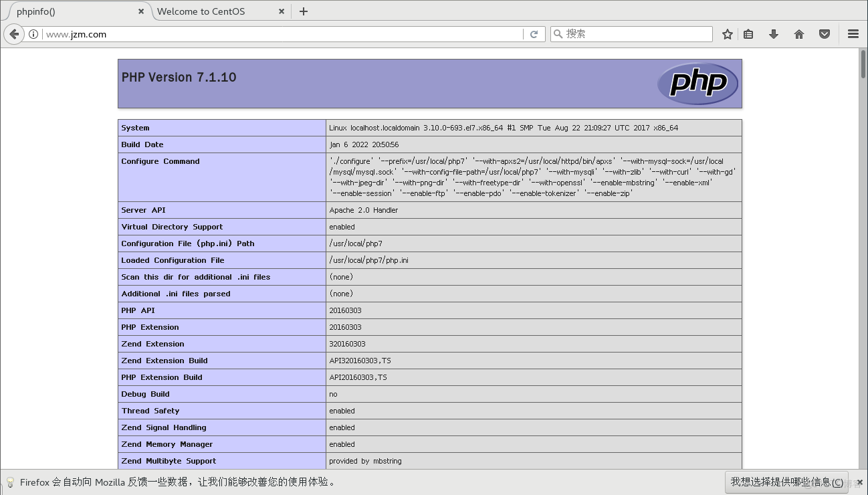This screenshot has width=868, height=495.
Task: Select the Zend Memory Manager label
Action: (167, 444)
